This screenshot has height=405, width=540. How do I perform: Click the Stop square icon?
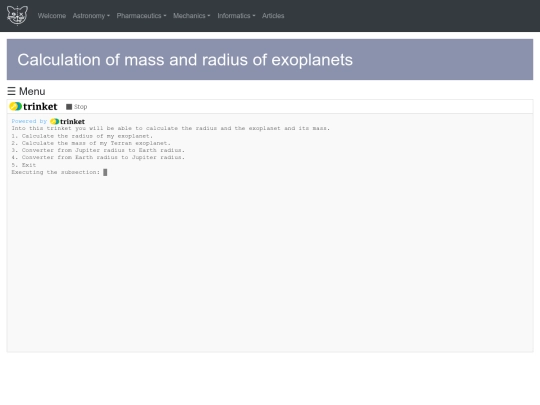coord(69,107)
